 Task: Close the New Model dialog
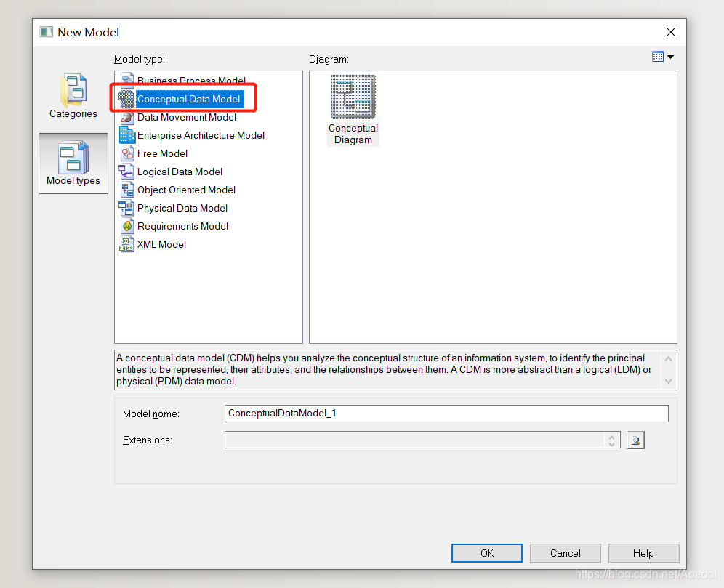click(671, 32)
